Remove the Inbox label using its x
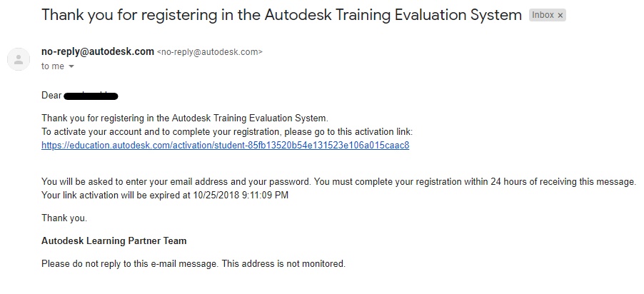Screen dimensions: 644x294 tap(560, 15)
